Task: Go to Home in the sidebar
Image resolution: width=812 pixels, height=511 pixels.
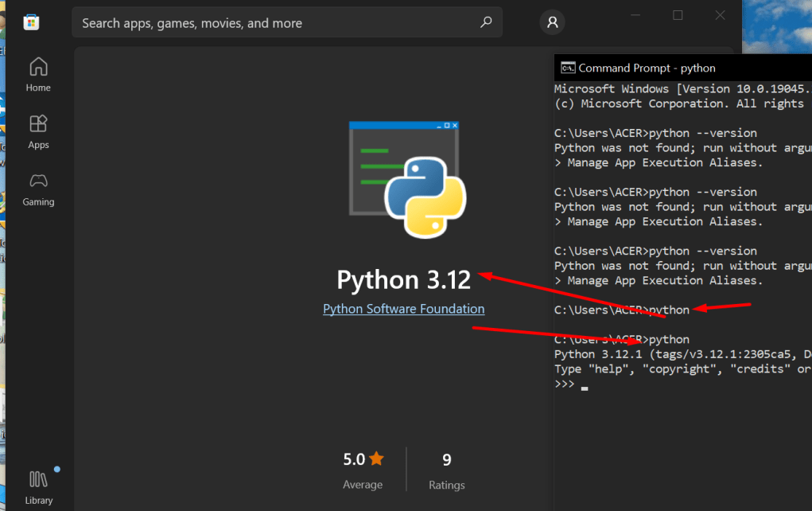Action: [38, 74]
